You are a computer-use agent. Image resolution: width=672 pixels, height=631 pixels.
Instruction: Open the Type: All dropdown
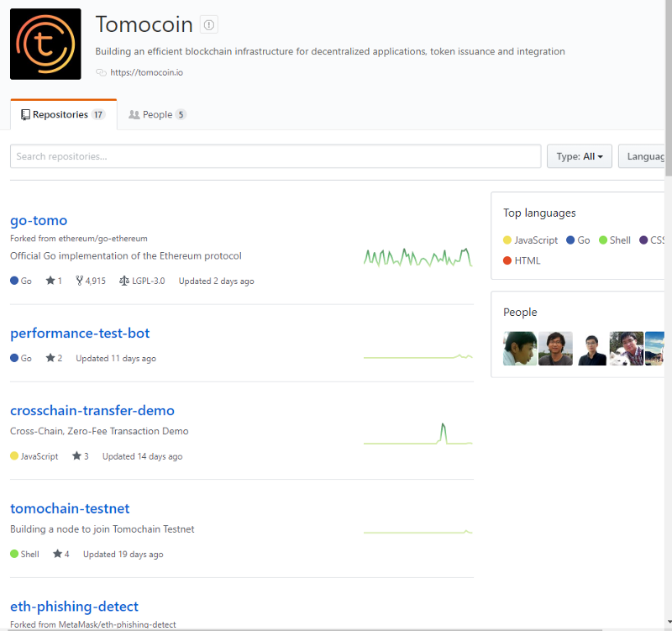pyautogui.click(x=579, y=156)
